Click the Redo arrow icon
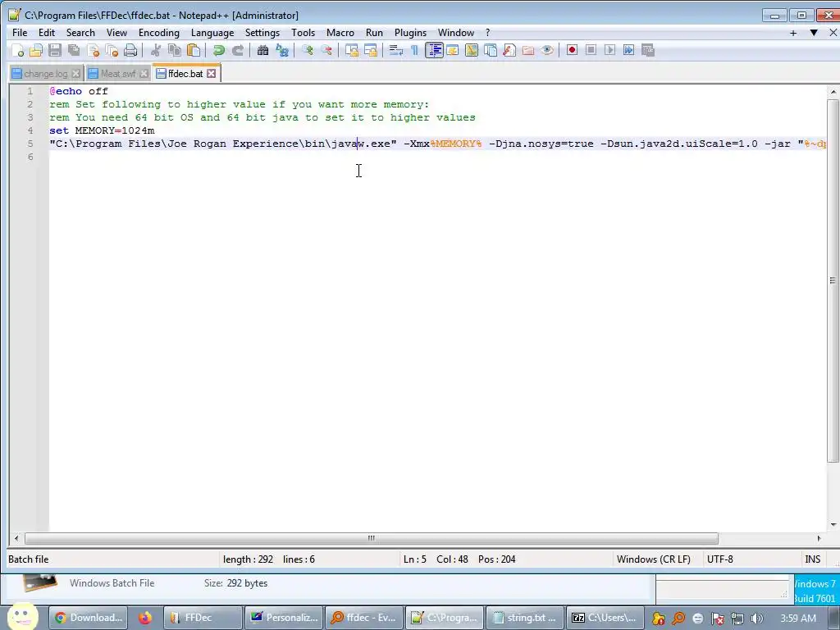Image resolution: width=840 pixels, height=630 pixels. pyautogui.click(x=237, y=50)
